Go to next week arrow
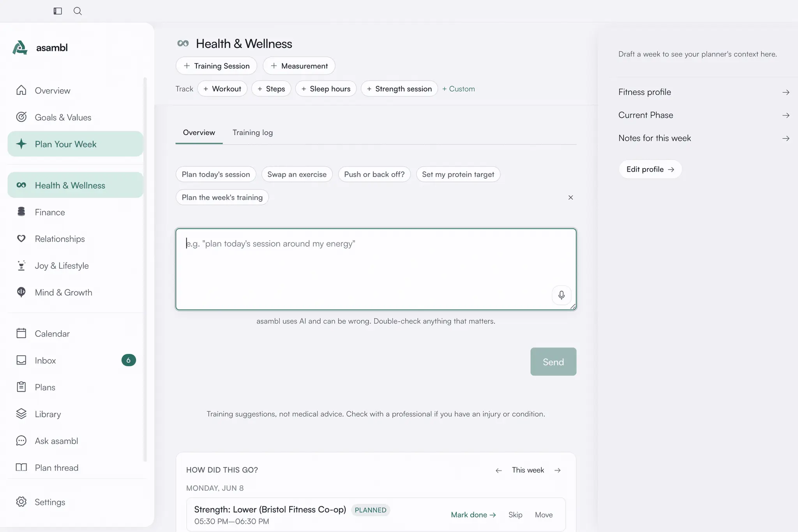798x532 pixels. click(x=558, y=470)
